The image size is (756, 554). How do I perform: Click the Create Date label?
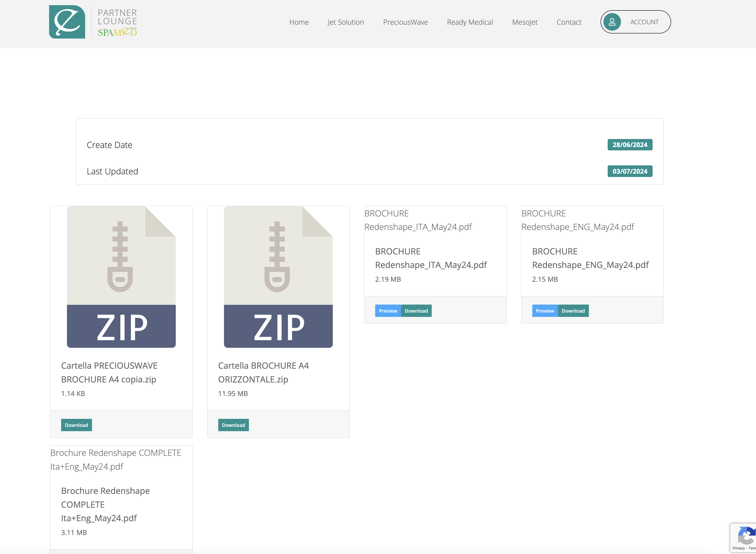tap(109, 145)
